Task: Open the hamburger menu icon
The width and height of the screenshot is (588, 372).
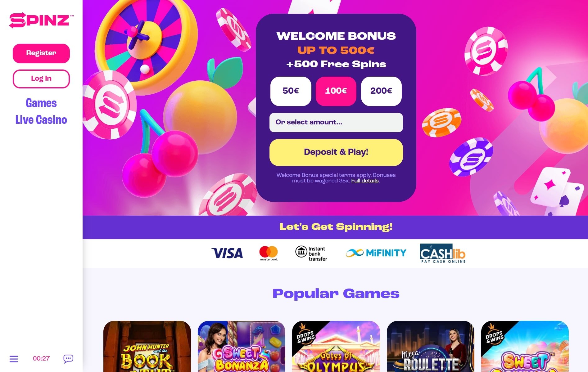Action: tap(14, 359)
